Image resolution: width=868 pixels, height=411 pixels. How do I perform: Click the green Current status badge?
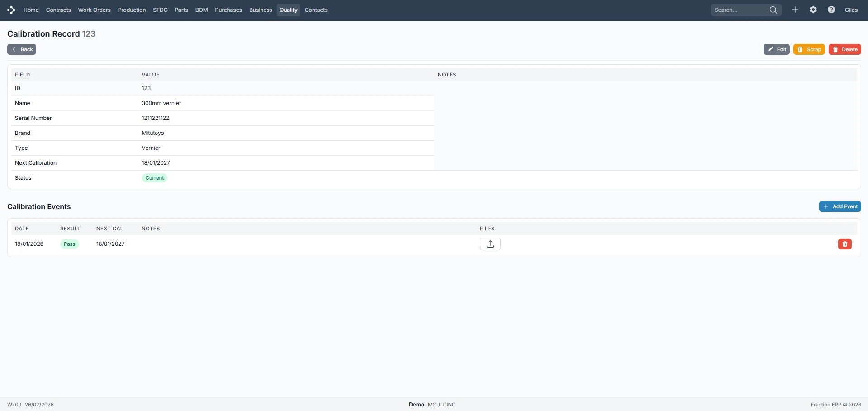coord(154,178)
